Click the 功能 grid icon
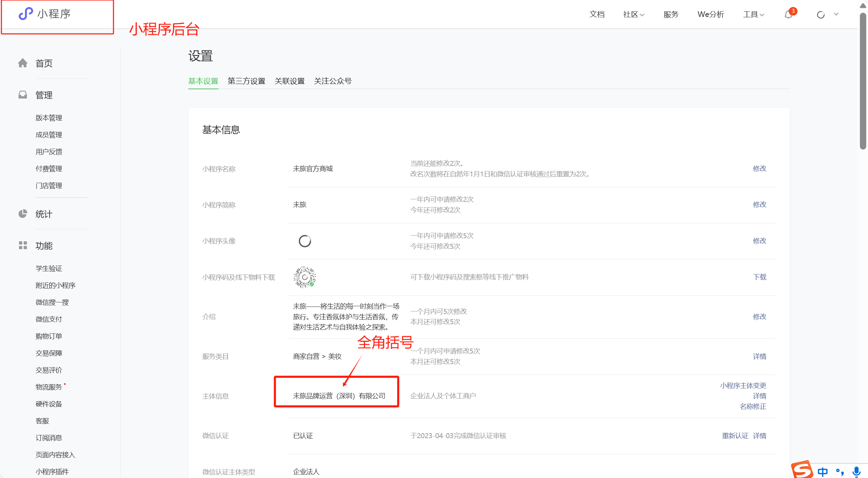 [x=23, y=246]
